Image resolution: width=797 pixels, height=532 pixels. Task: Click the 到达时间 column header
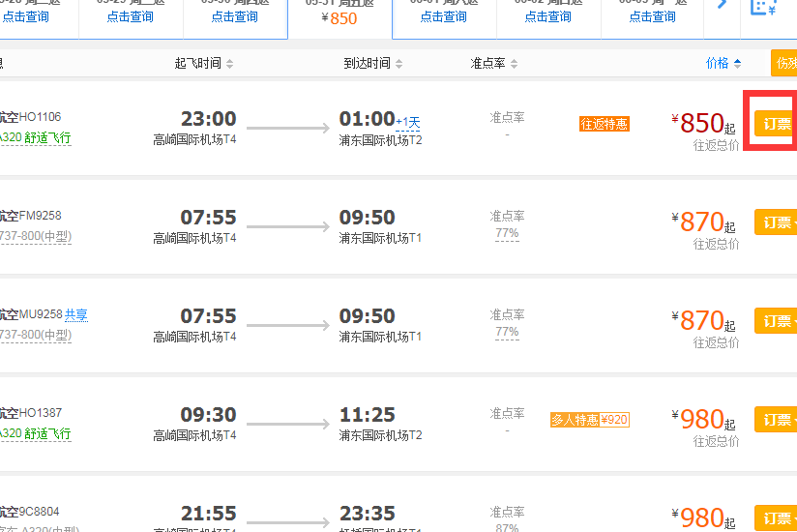pyautogui.click(x=367, y=64)
